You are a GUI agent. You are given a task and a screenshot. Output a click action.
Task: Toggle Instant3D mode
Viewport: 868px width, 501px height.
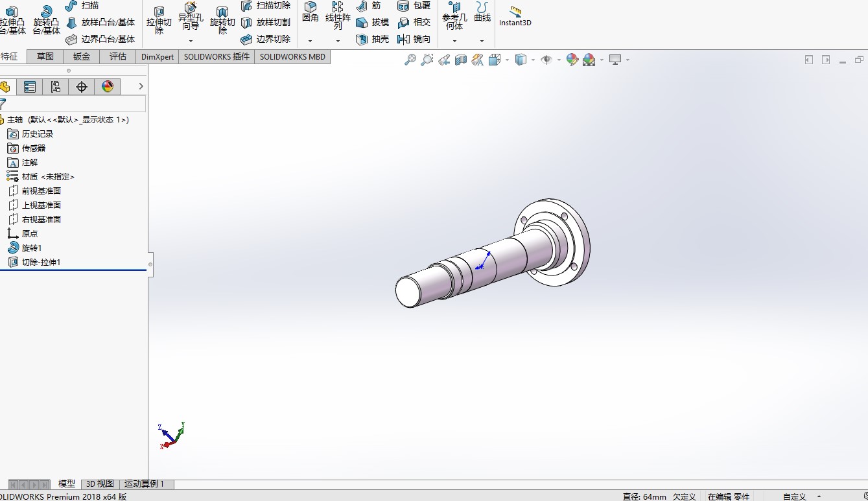(x=515, y=16)
